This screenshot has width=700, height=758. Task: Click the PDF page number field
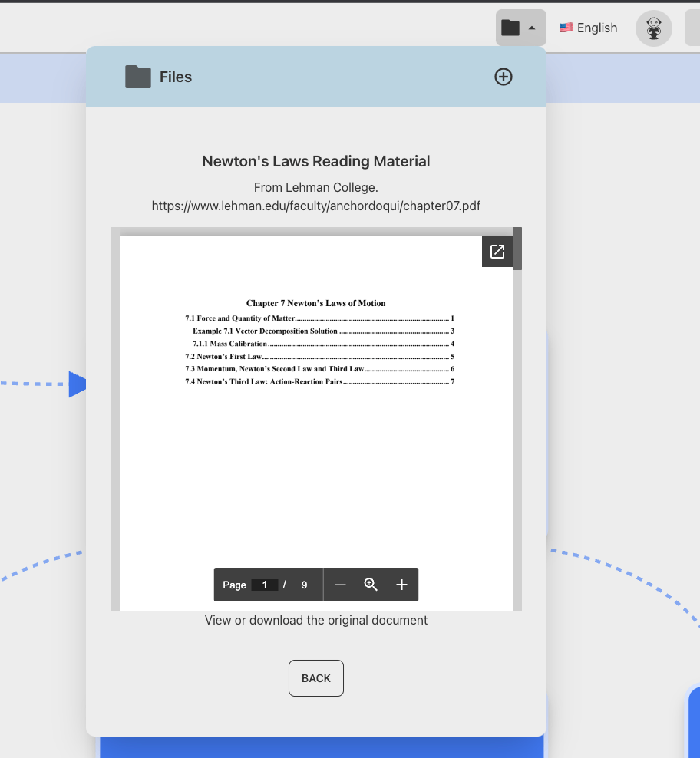click(264, 585)
